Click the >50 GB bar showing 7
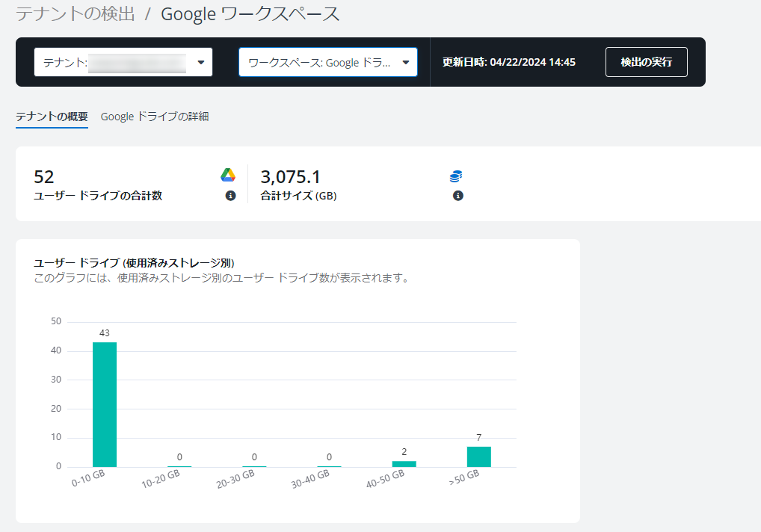This screenshot has height=532, width=761. [478, 457]
